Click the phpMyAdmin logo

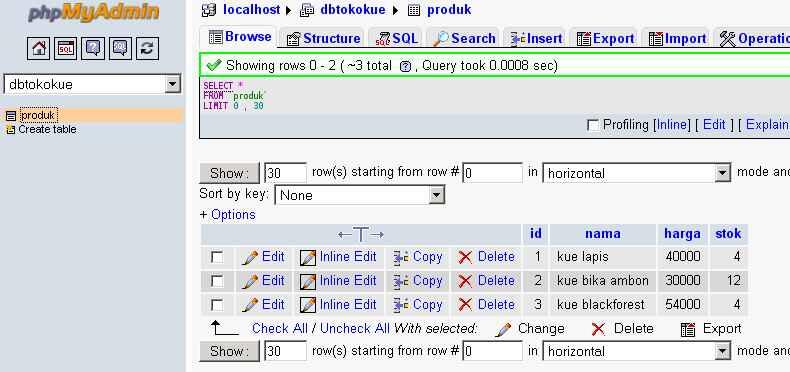click(94, 13)
